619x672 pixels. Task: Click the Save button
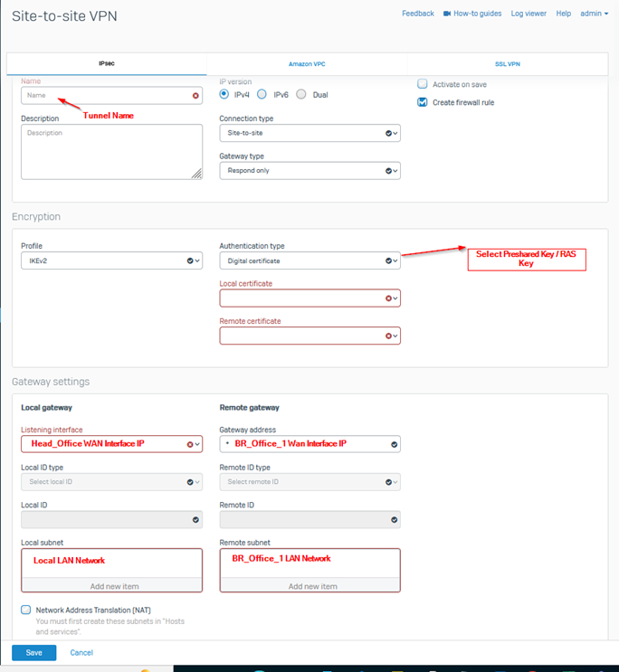pos(33,652)
